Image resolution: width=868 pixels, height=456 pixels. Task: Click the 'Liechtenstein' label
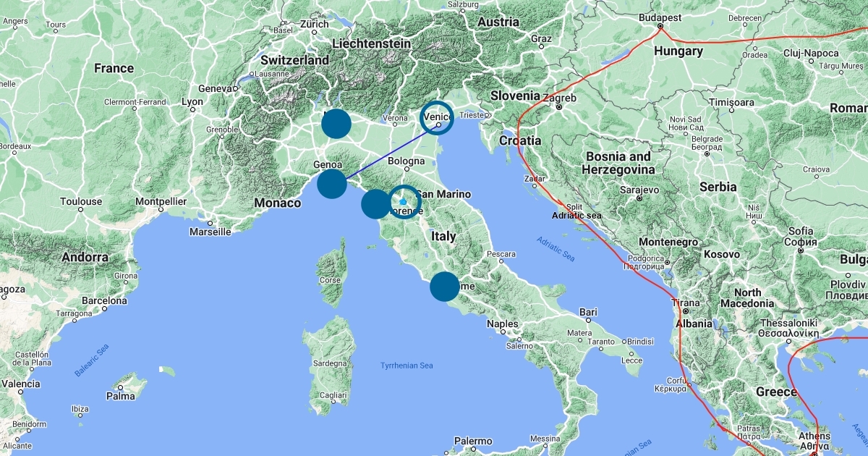(371, 43)
